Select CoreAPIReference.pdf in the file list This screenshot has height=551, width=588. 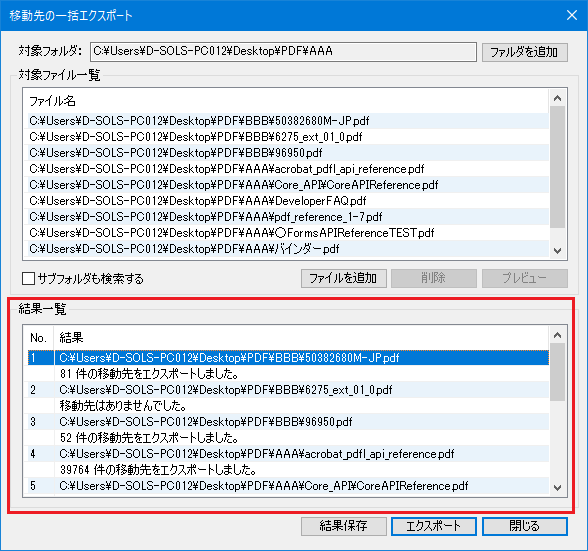pos(288,185)
